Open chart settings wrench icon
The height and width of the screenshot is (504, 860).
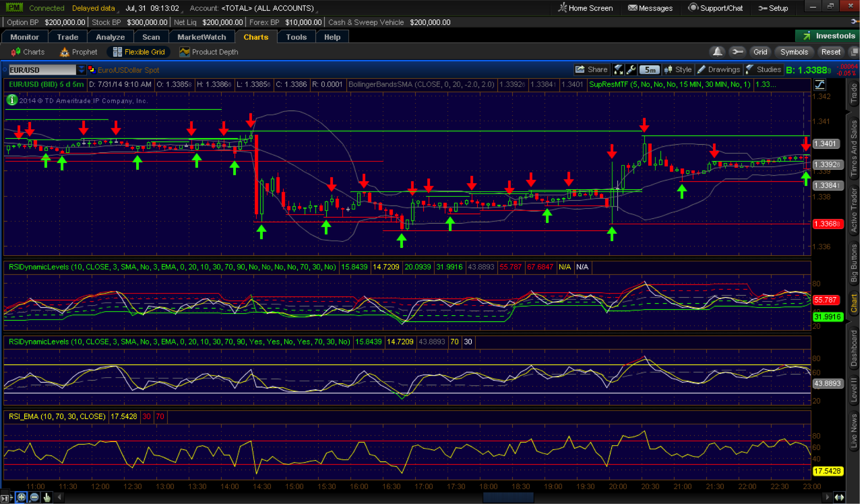click(631, 69)
